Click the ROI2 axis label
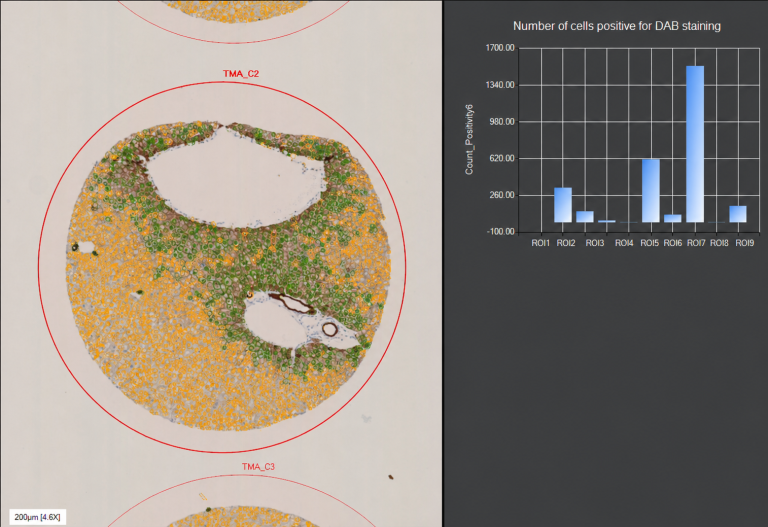The width and height of the screenshot is (768, 527). click(x=566, y=243)
